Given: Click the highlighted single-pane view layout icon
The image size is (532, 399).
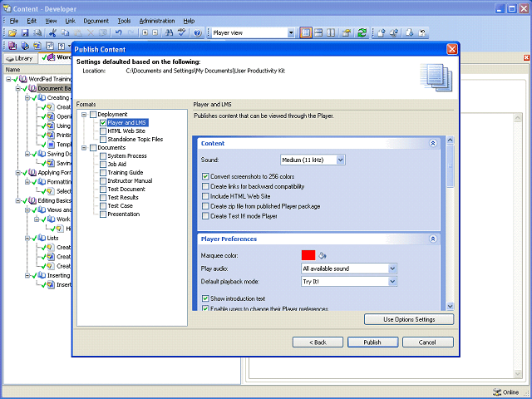Looking at the screenshot, I should click(306, 33).
